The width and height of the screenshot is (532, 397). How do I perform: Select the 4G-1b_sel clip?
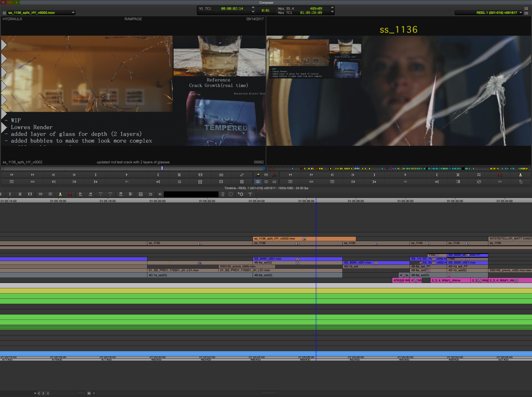pyautogui.click(x=376, y=266)
